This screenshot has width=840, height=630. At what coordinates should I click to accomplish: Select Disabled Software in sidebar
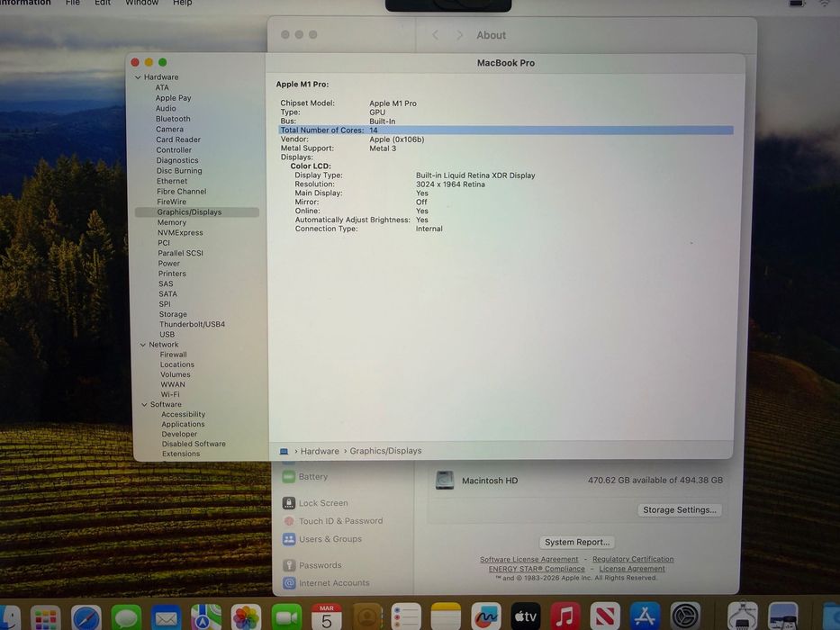[x=194, y=444]
